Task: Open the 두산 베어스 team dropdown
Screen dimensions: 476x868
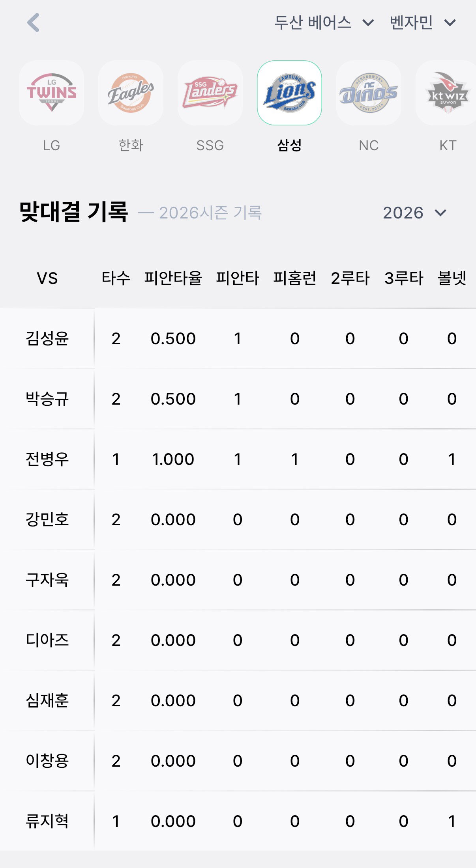Action: (324, 23)
